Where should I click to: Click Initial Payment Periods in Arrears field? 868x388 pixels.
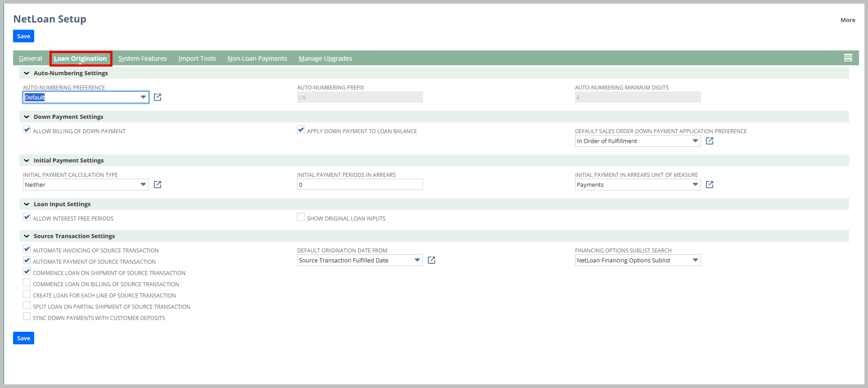[x=360, y=185]
